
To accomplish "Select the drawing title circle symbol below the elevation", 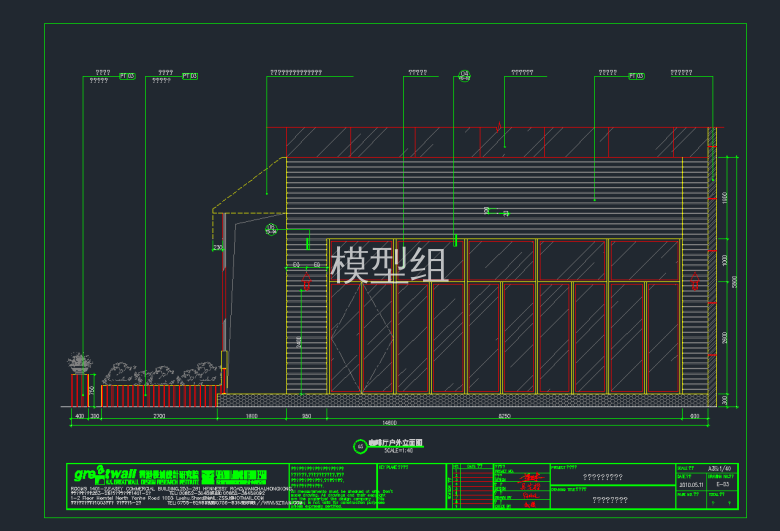I will click(361, 446).
